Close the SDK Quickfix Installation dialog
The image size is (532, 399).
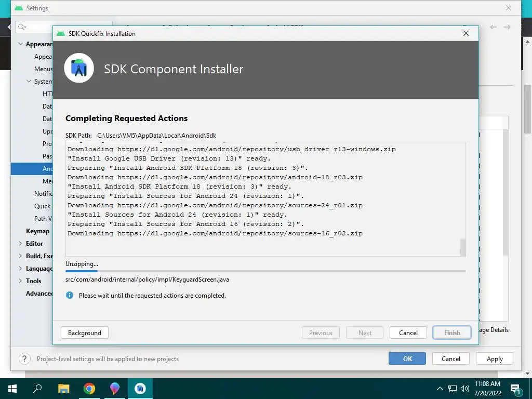[466, 33]
